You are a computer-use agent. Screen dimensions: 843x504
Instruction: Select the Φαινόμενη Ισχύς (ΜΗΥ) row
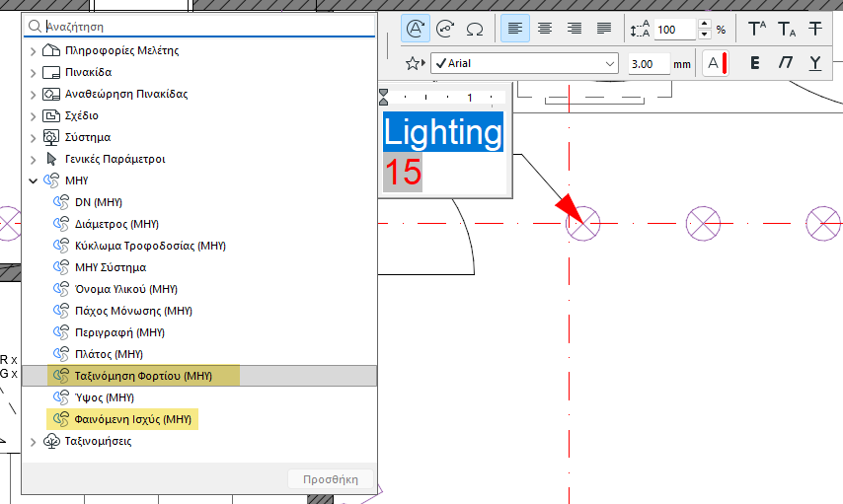click(x=199, y=419)
